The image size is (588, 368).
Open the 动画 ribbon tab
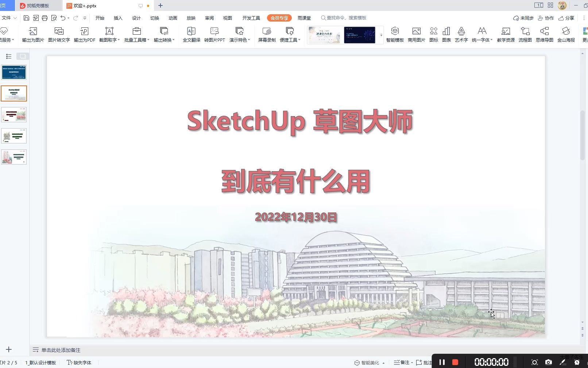tap(173, 18)
